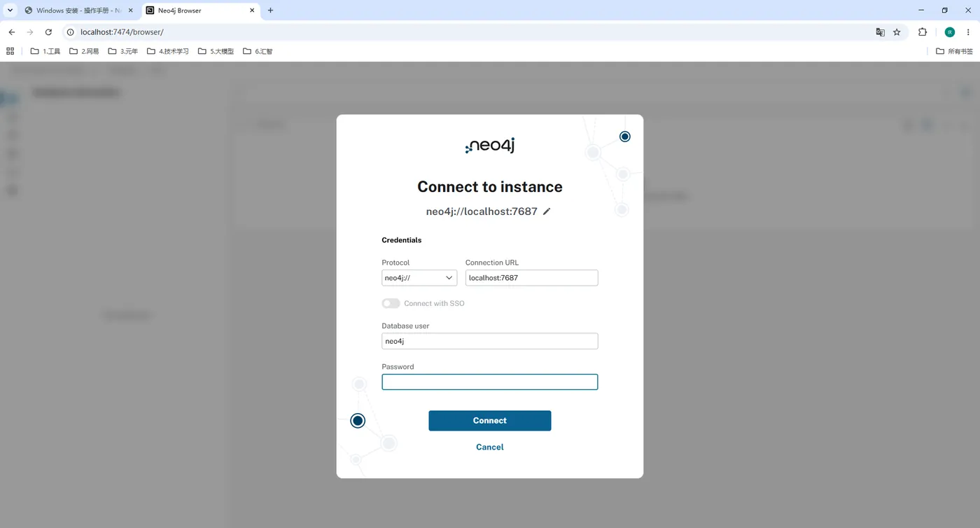
Task: Click the Connect button
Action: click(x=490, y=421)
